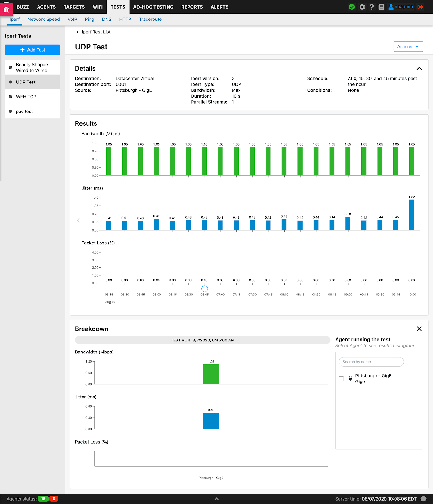433x504 pixels.
Task: Open the REPORTS menu
Action: (192, 7)
